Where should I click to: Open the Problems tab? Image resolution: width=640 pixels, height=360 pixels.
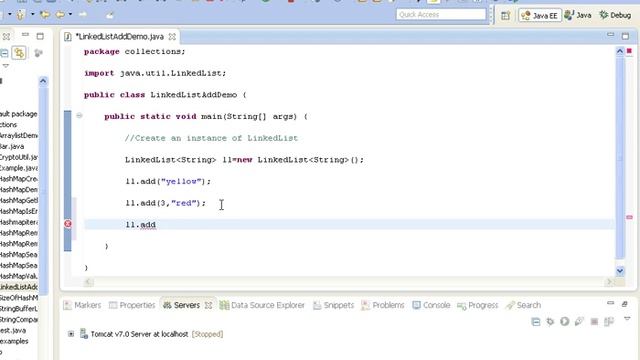click(383, 305)
